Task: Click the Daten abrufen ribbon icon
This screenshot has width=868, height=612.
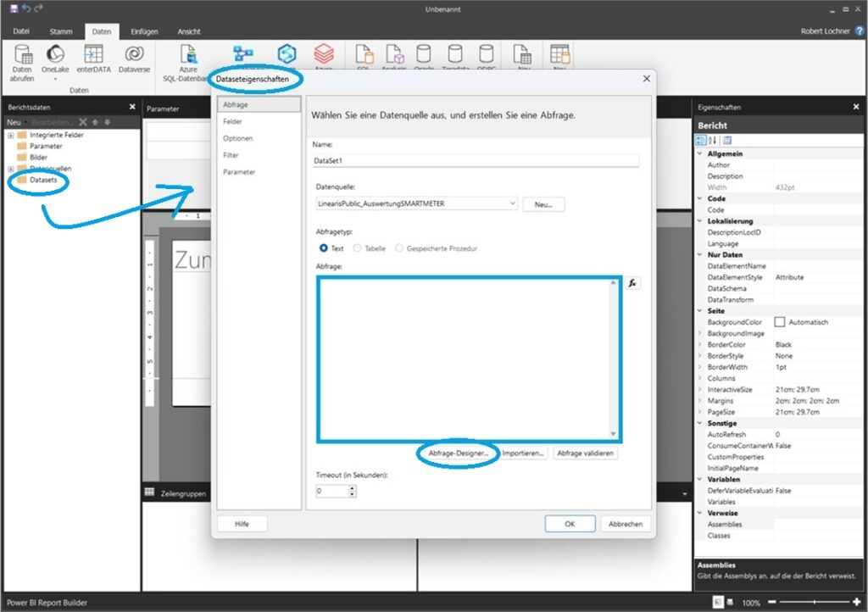Action: (23, 60)
